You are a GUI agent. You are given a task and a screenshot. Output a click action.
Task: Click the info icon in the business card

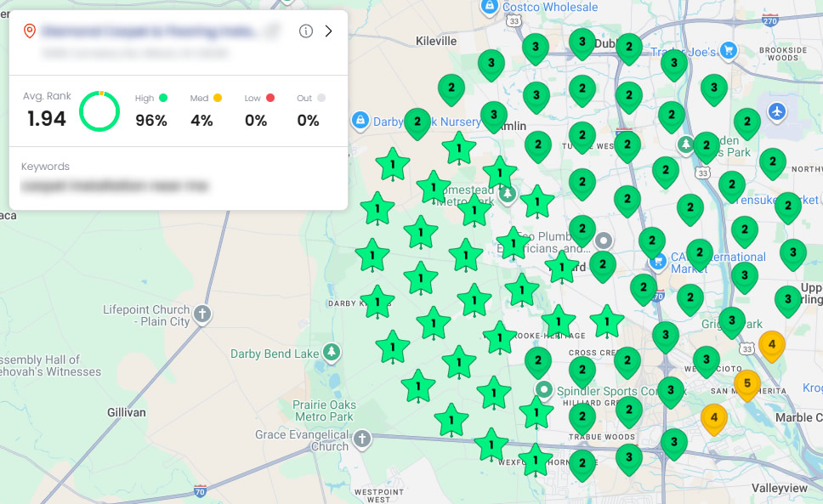point(306,31)
